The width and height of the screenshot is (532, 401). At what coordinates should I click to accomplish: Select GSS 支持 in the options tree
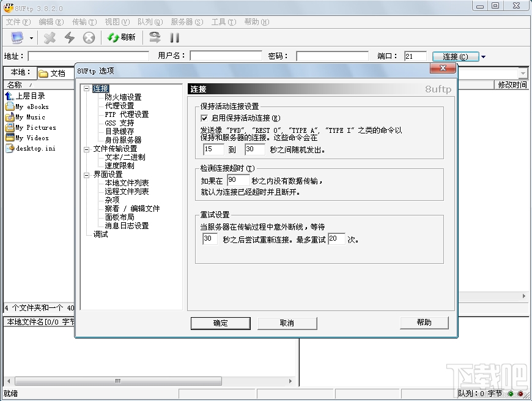coord(119,123)
